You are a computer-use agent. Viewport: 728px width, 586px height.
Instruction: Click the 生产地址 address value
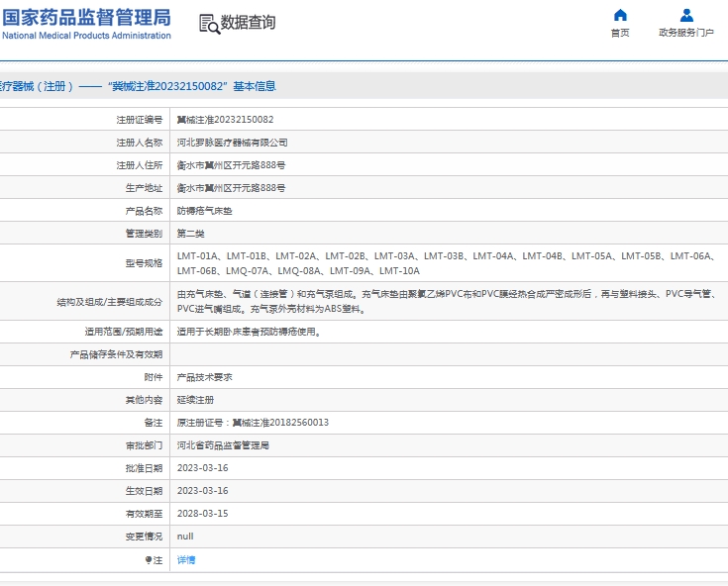pos(231,188)
